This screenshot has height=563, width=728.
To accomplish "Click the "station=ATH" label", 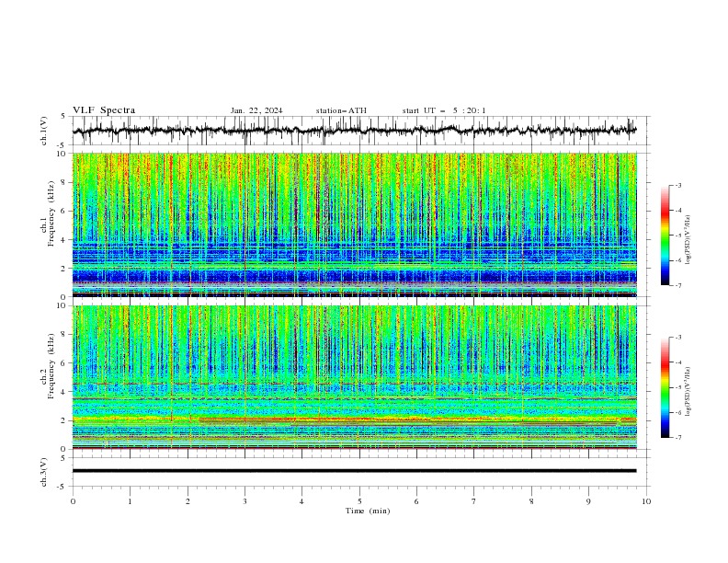I will pos(341,110).
